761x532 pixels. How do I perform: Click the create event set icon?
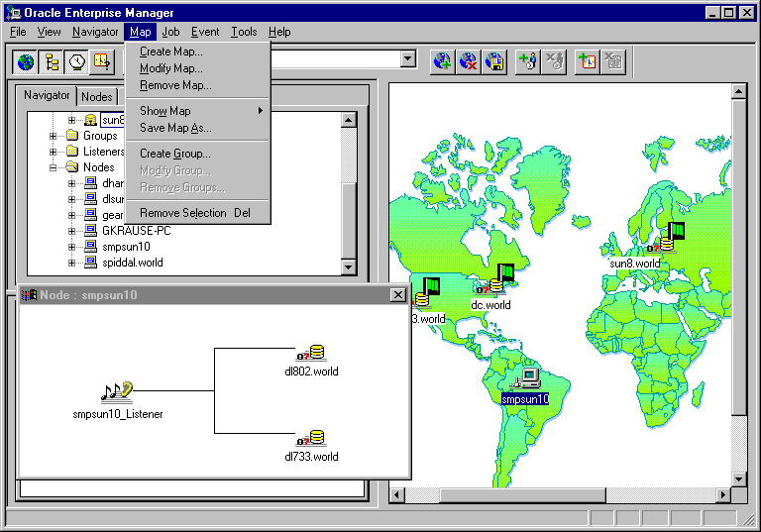click(x=588, y=61)
